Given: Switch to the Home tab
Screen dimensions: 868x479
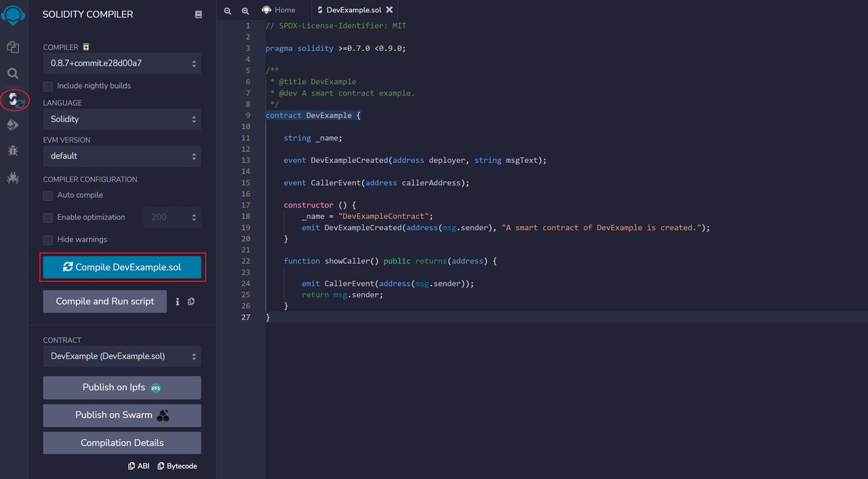Looking at the screenshot, I should [x=279, y=10].
